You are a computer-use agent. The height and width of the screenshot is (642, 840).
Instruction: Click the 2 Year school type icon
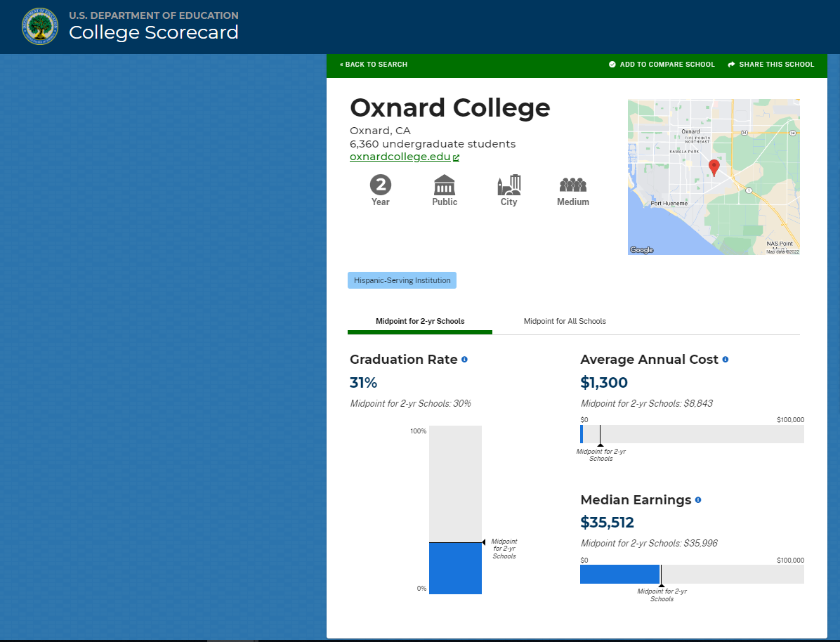(x=381, y=185)
